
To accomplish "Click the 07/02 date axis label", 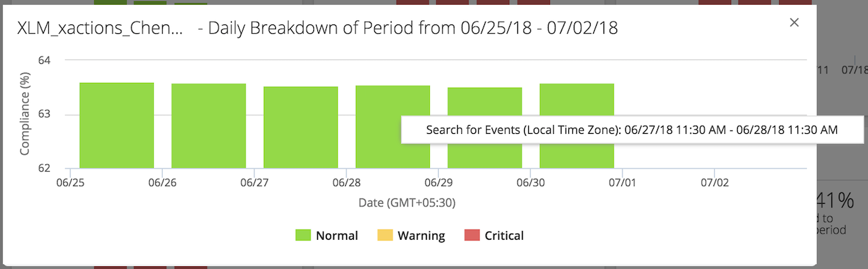I will [x=715, y=183].
